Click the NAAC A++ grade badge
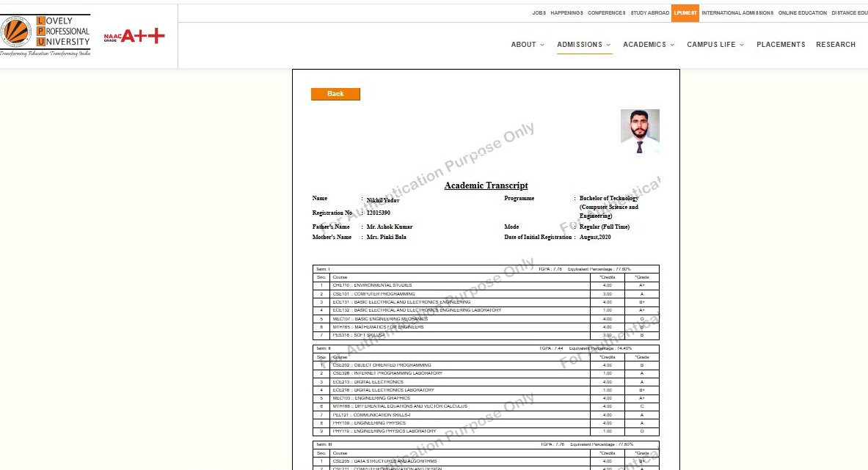The width and height of the screenshot is (868, 470). [x=134, y=37]
